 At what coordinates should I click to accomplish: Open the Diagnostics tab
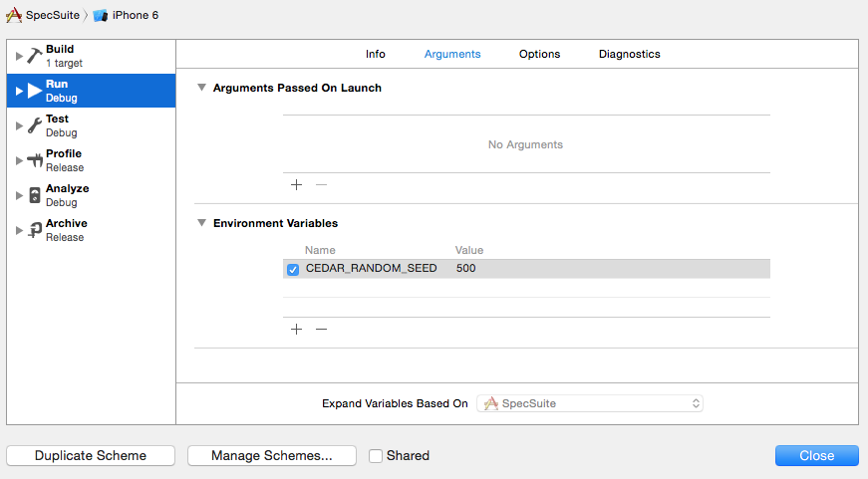pyautogui.click(x=629, y=54)
